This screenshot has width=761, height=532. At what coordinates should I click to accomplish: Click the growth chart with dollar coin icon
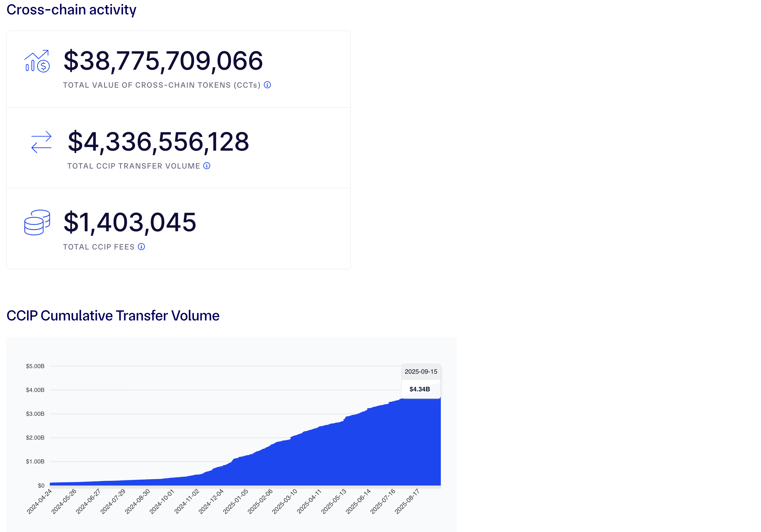click(x=37, y=61)
